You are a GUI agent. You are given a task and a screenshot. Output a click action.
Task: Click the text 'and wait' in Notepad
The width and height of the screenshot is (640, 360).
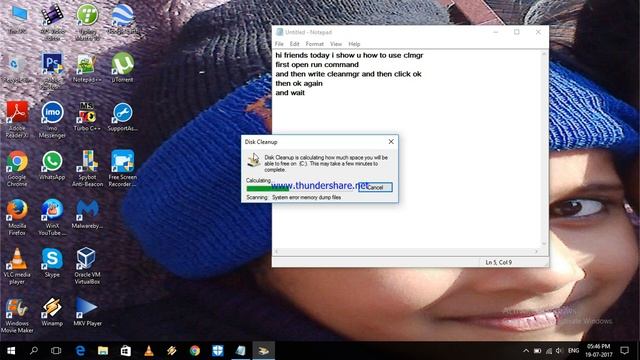[x=290, y=93]
